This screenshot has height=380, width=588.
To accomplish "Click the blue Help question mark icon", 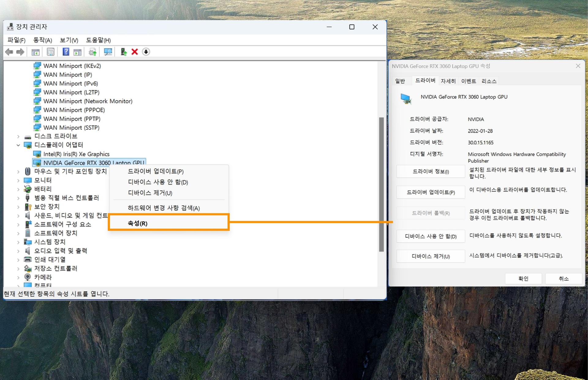I will point(65,52).
